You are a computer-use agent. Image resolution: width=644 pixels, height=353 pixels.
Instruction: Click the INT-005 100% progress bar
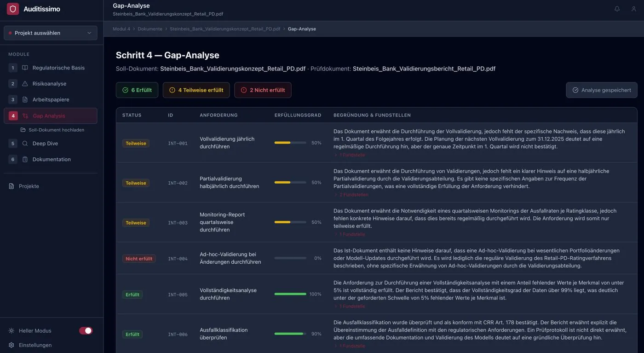pos(290,294)
